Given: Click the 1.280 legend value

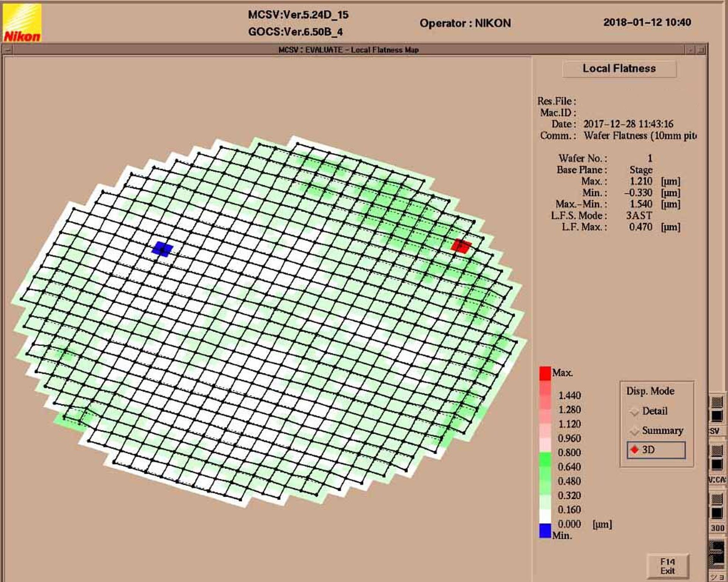Looking at the screenshot, I should click(x=570, y=410).
